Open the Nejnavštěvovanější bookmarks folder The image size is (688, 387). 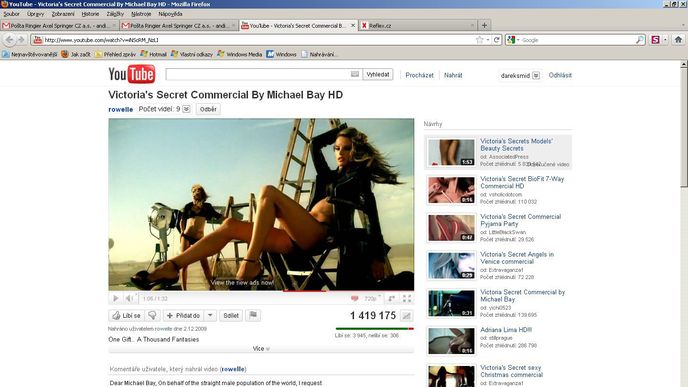click(x=30, y=54)
